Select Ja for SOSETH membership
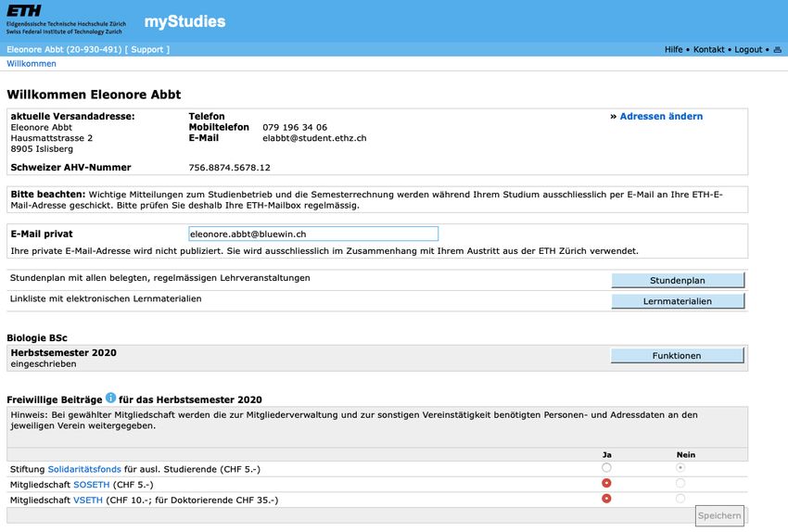This screenshot has height=532, width=788. [x=606, y=483]
